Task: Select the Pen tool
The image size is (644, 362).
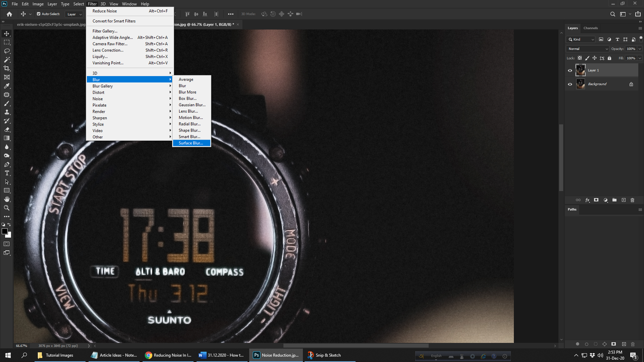Action: coord(7,165)
